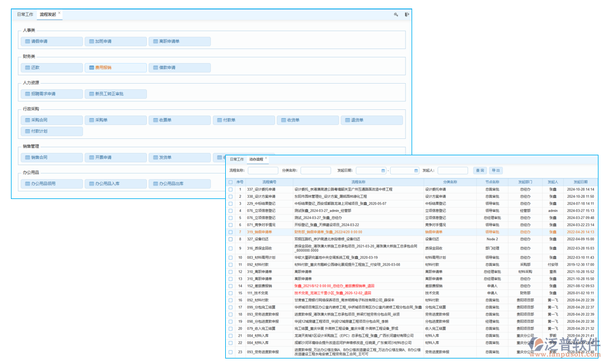Image resolution: width=607 pixels, height=364 pixels.
Task: Click the 查询 search button
Action: coord(480,170)
